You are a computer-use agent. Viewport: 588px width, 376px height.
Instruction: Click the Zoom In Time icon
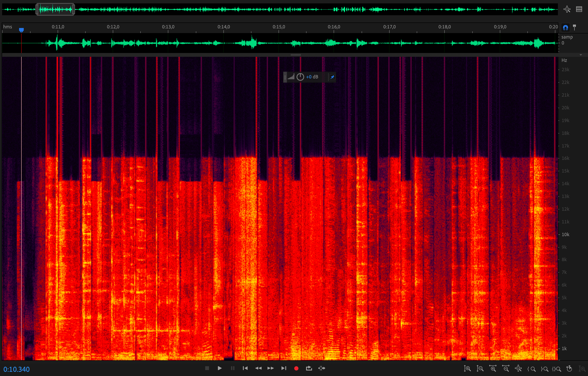point(493,368)
